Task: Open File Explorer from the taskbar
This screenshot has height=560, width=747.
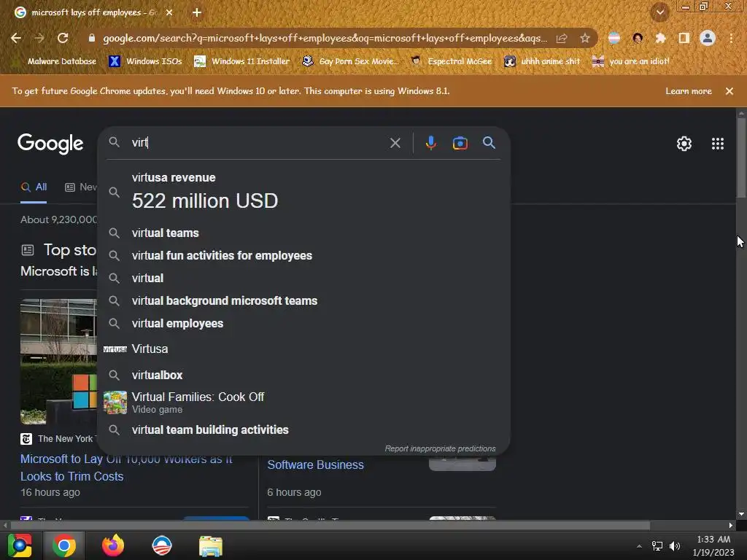Action: (x=211, y=545)
